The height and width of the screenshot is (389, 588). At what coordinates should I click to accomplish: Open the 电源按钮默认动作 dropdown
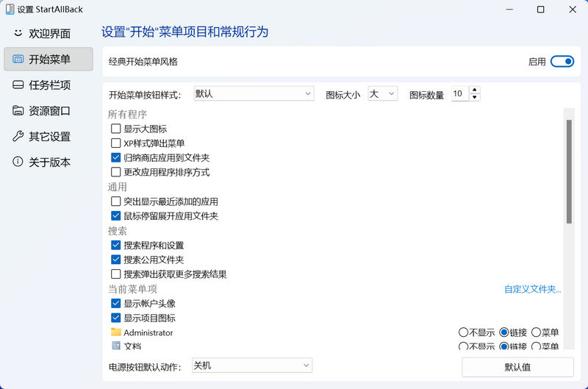pyautogui.click(x=251, y=365)
